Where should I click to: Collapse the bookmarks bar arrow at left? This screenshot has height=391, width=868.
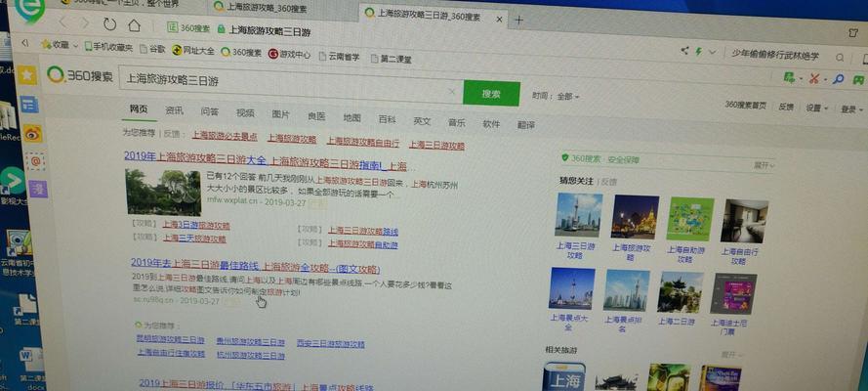pyautogui.click(x=25, y=43)
